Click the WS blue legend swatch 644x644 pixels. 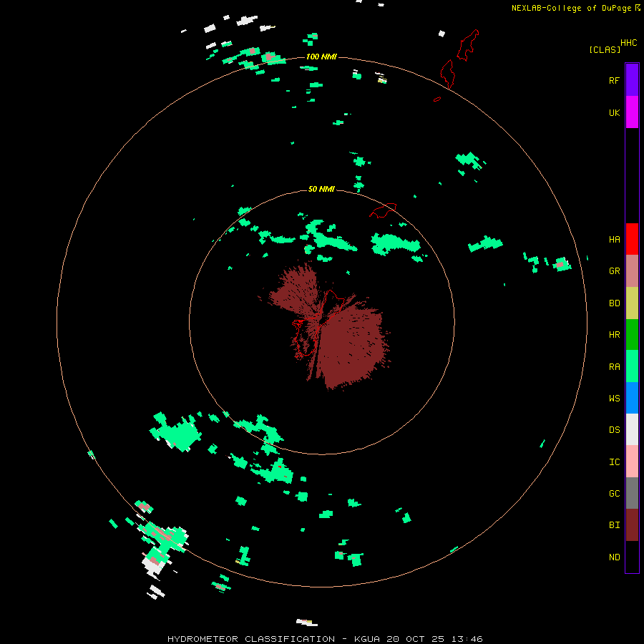coord(632,398)
